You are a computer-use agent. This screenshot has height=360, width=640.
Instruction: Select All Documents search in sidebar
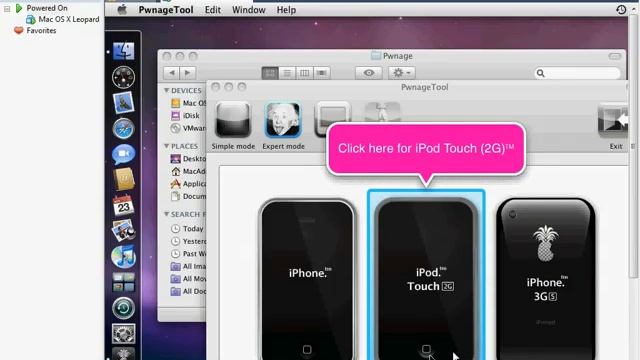pyautogui.click(x=188, y=291)
